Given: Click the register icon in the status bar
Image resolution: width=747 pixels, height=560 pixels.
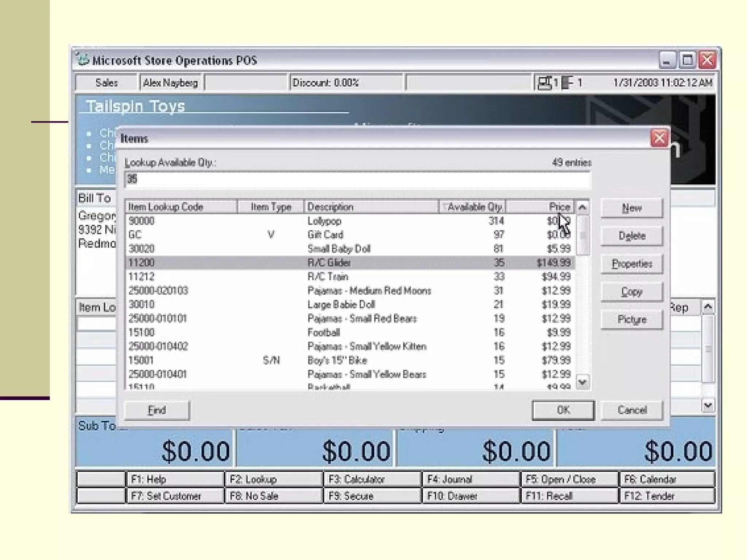Looking at the screenshot, I should [545, 83].
